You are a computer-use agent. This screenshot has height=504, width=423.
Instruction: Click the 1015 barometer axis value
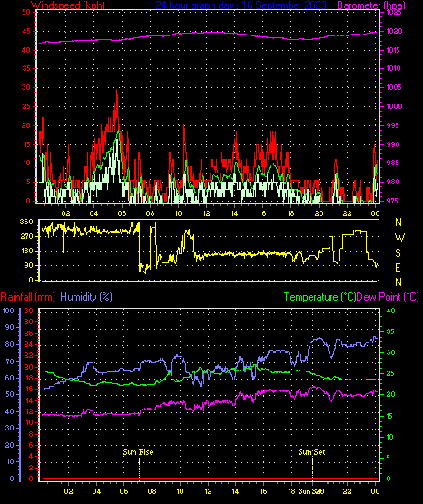tap(394, 50)
